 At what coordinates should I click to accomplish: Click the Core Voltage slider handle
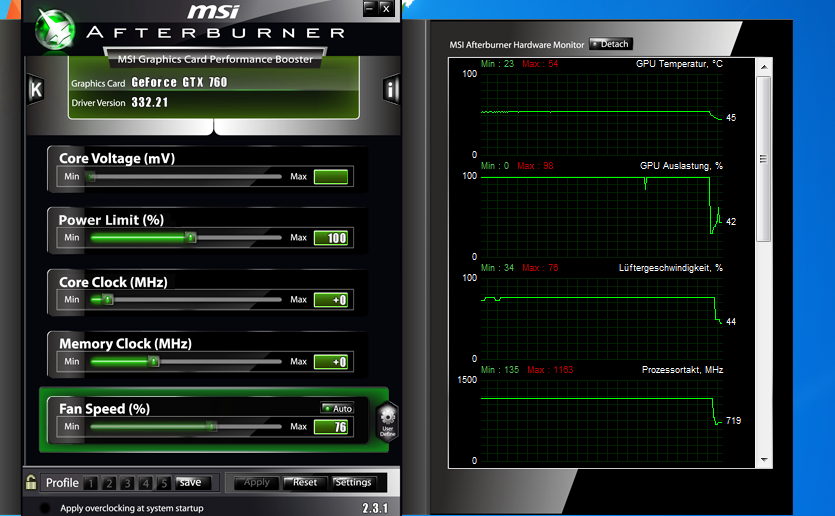(91, 176)
